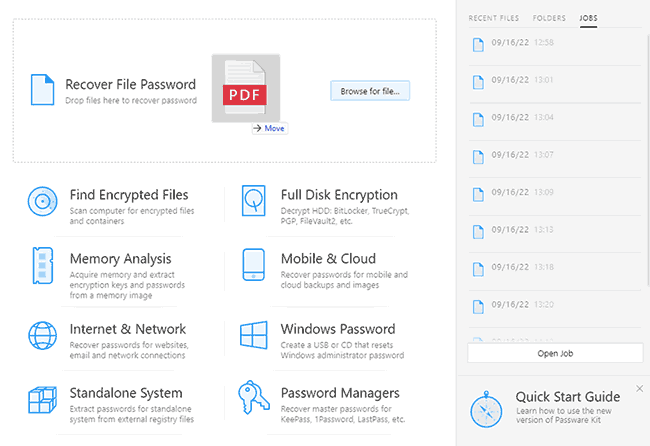Click the Open Job button

(x=555, y=353)
